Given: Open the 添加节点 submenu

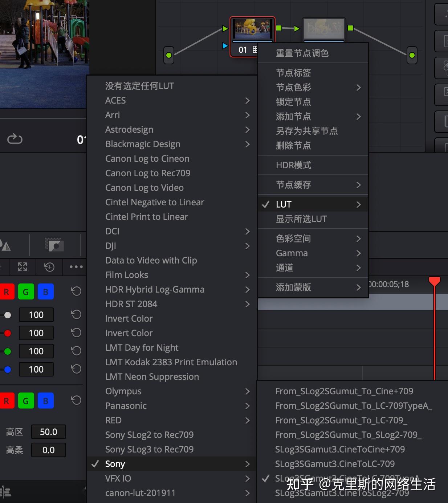Looking at the screenshot, I should (293, 117).
